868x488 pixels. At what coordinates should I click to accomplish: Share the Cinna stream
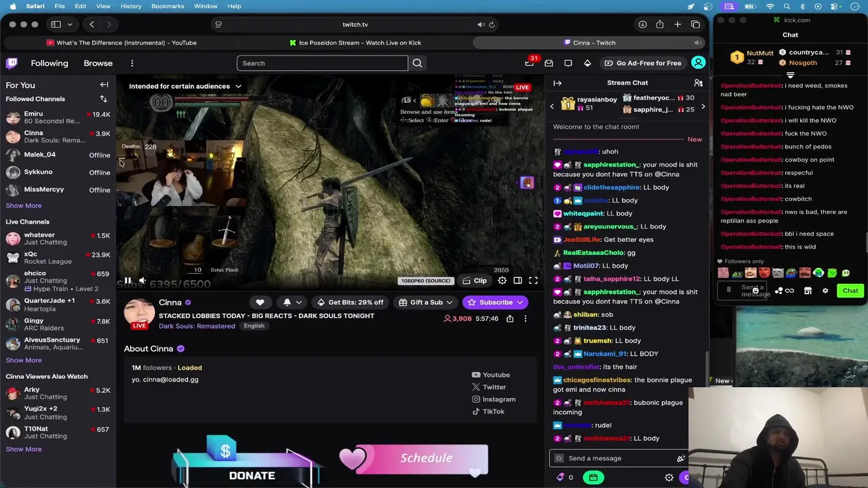(x=510, y=319)
